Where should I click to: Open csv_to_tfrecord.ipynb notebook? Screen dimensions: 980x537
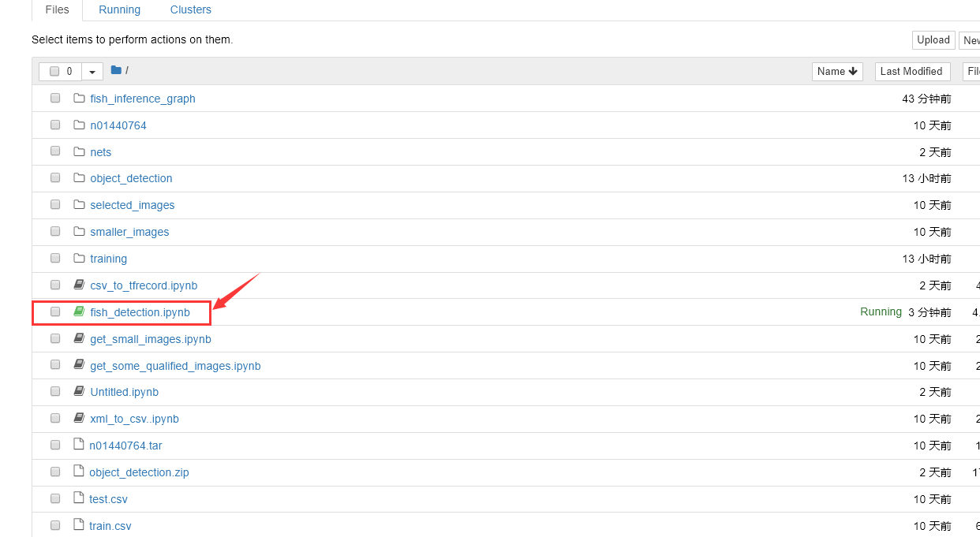pyautogui.click(x=144, y=285)
